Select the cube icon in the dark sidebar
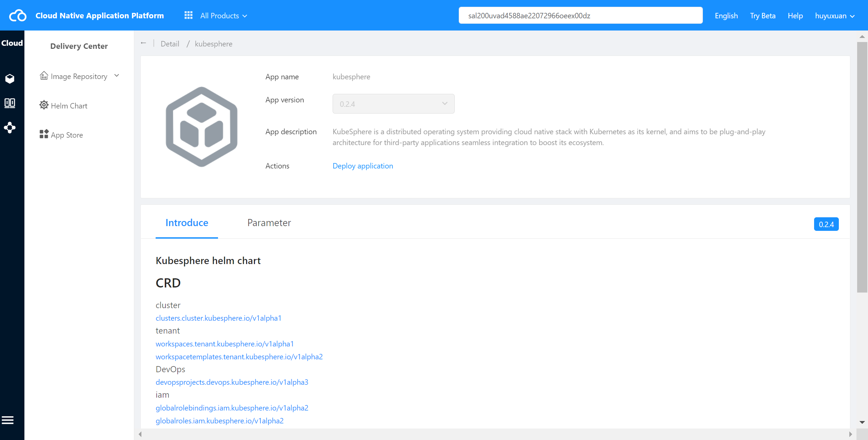The height and width of the screenshot is (440, 868). pos(10,79)
